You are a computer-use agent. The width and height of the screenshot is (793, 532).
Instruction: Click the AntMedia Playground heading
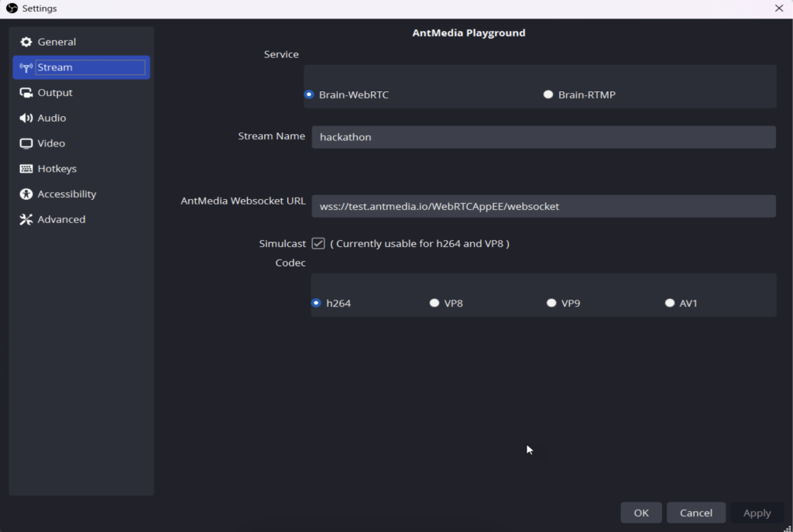pyautogui.click(x=469, y=33)
